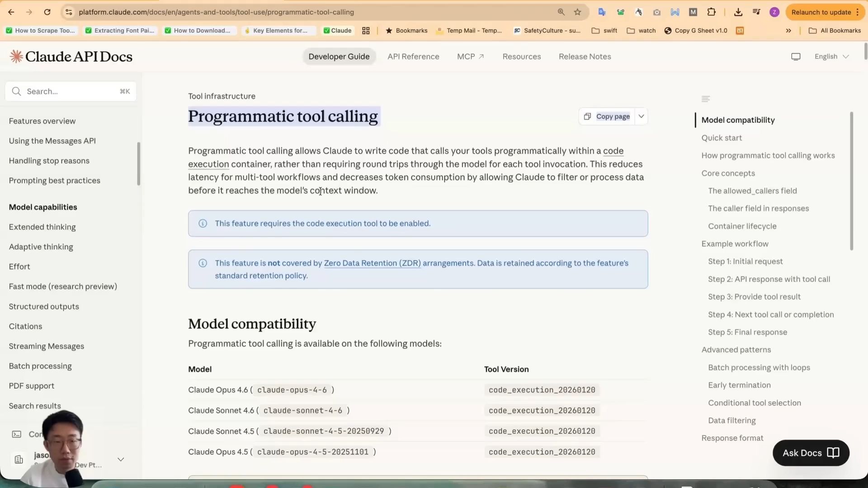Image resolution: width=868 pixels, height=488 pixels.
Task: Open the English language dropdown
Action: pyautogui.click(x=831, y=56)
